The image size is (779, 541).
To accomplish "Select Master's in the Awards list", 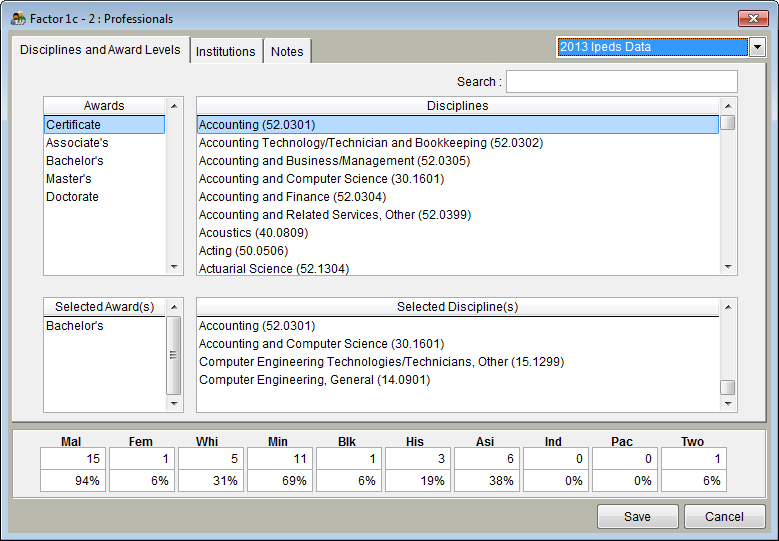I will click(104, 178).
